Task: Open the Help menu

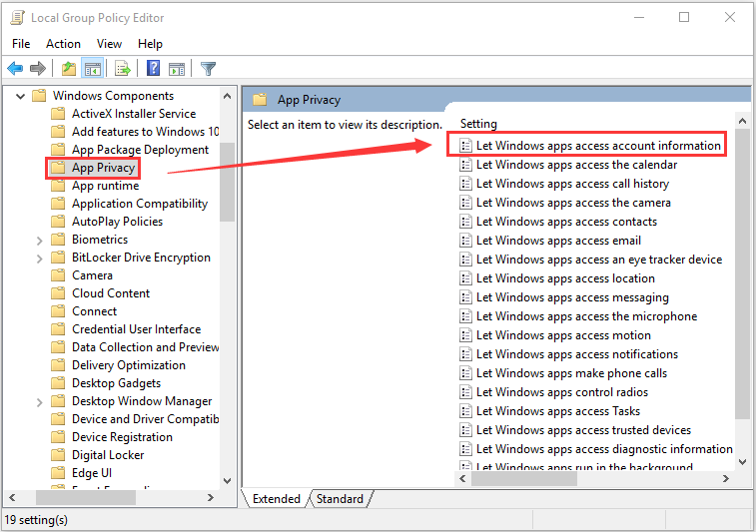Action: pyautogui.click(x=150, y=44)
